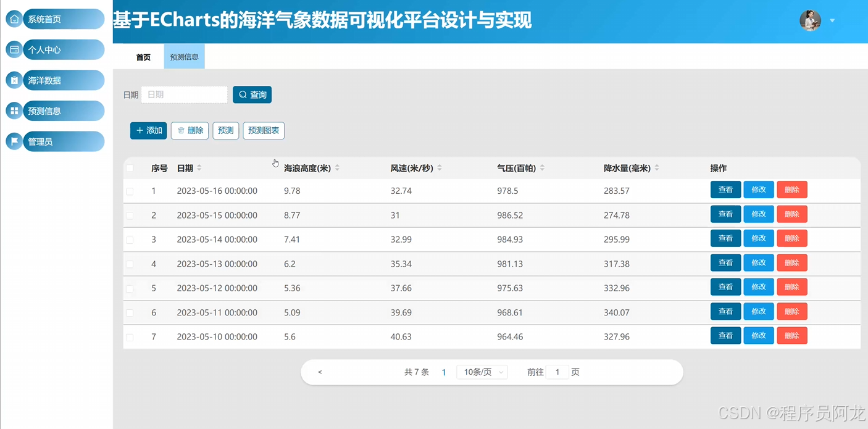Screen dimensions: 868x429
Task: Check the row 7 checkbox (2023-05-10)
Action: tap(130, 337)
